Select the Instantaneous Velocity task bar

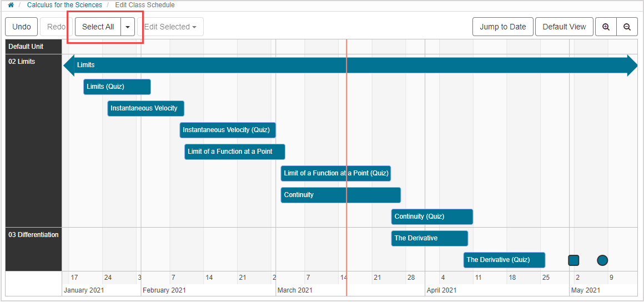click(x=145, y=108)
